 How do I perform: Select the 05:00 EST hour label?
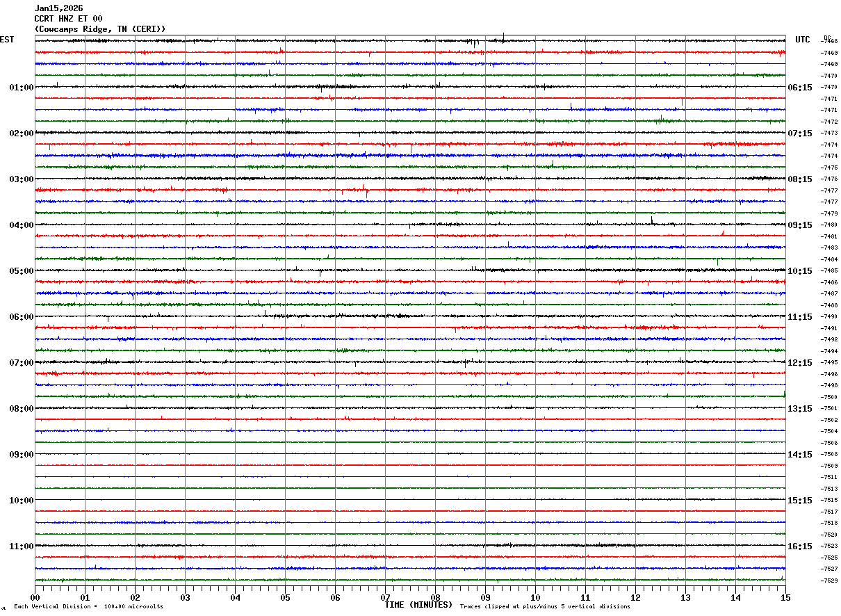22,271
